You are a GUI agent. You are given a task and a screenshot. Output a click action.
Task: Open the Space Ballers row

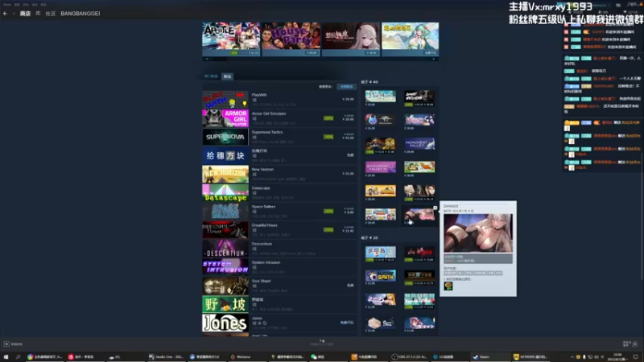[279, 212]
